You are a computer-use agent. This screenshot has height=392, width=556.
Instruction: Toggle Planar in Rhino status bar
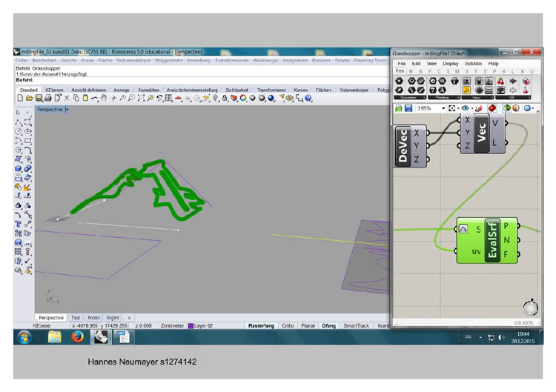click(x=308, y=326)
